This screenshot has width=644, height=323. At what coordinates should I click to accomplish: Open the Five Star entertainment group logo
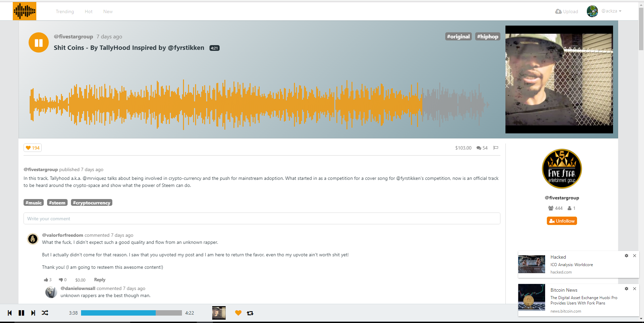(562, 169)
